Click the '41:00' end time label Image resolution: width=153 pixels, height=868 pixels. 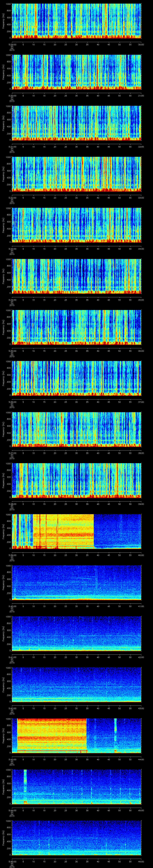[x=141, y=606]
